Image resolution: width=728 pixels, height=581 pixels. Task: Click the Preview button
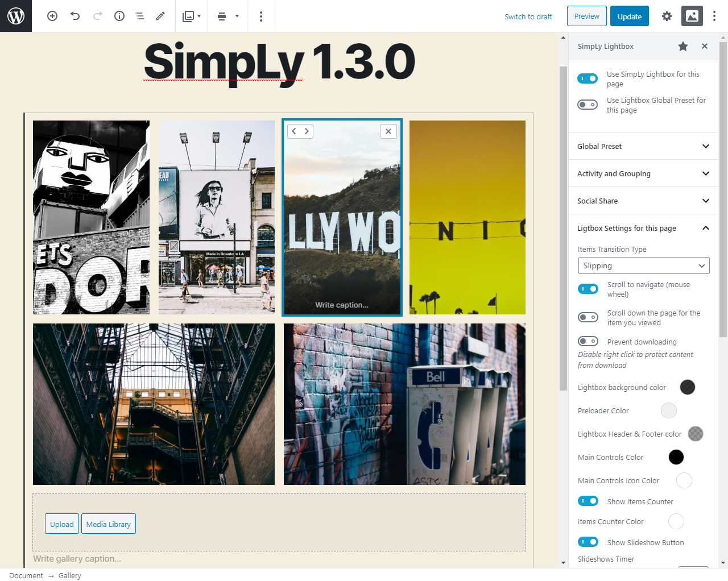click(587, 16)
